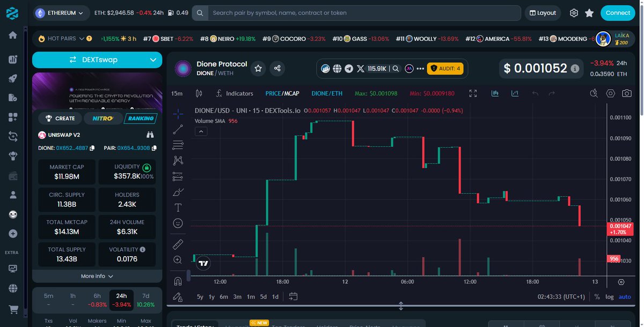
Task: Open the rocket icon in the sidebar
Action: (13, 78)
